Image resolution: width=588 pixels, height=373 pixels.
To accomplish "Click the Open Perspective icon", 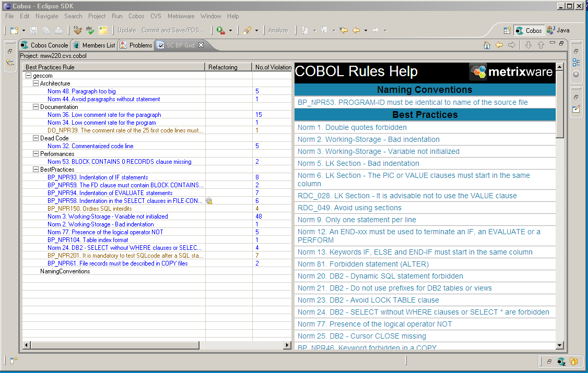I will (507, 31).
